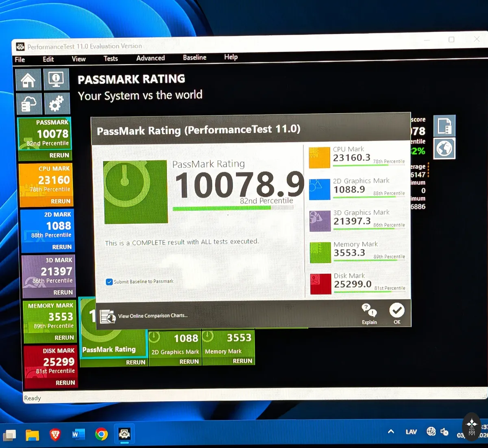Click the COMPLETE result message text
The image size is (488, 448).
(182, 242)
